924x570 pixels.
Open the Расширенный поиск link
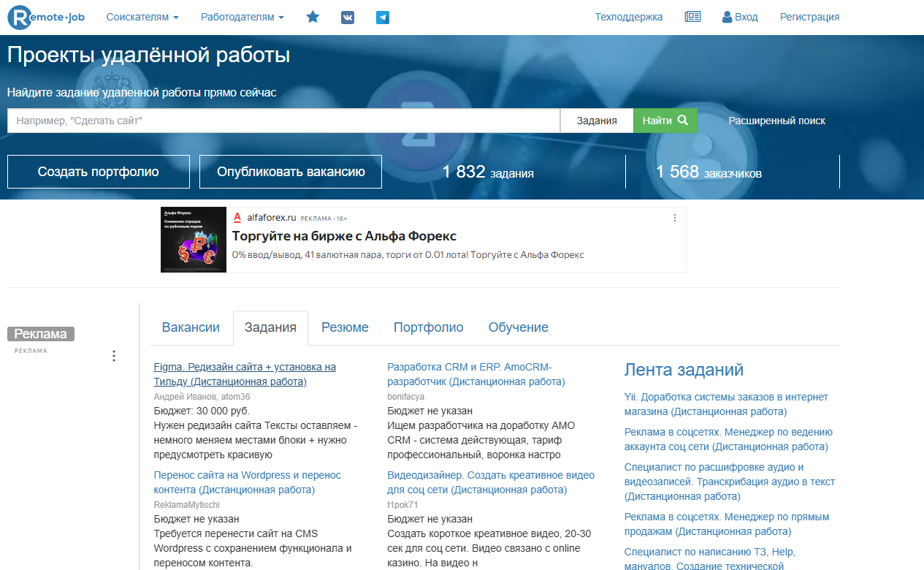click(x=776, y=121)
